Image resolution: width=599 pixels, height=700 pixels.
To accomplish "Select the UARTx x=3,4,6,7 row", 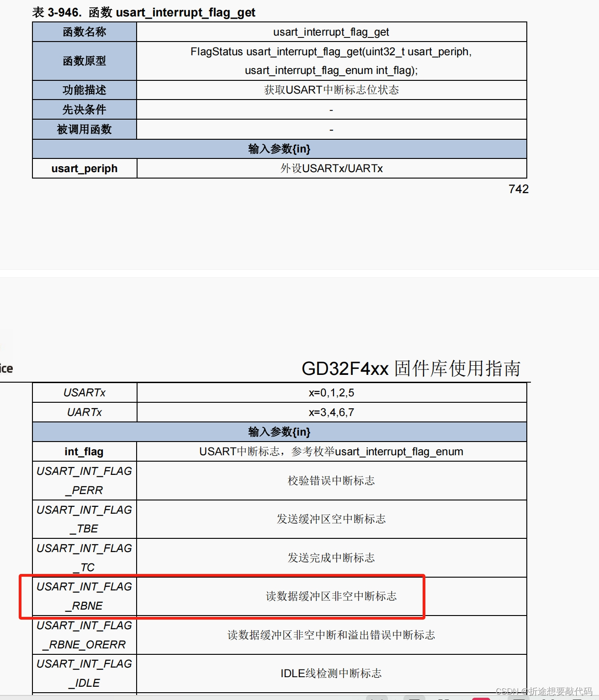I will coord(84,412).
